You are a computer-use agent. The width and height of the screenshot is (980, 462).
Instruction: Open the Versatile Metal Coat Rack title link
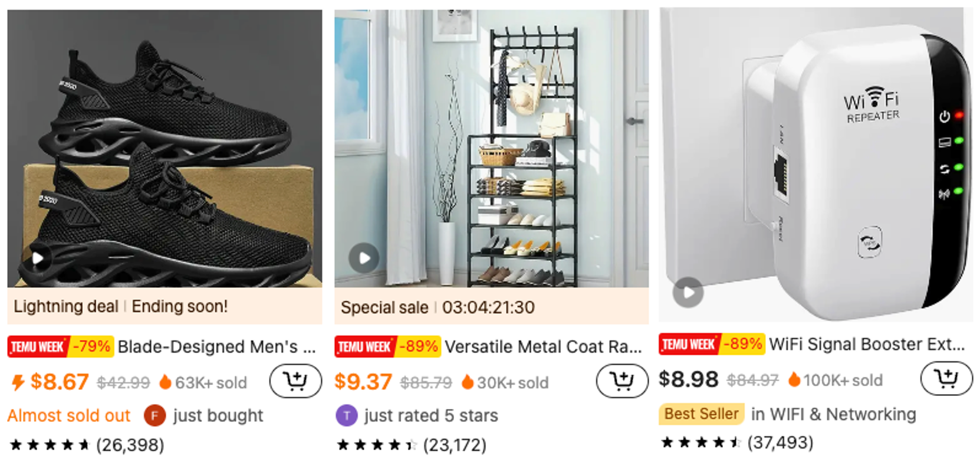(x=543, y=347)
